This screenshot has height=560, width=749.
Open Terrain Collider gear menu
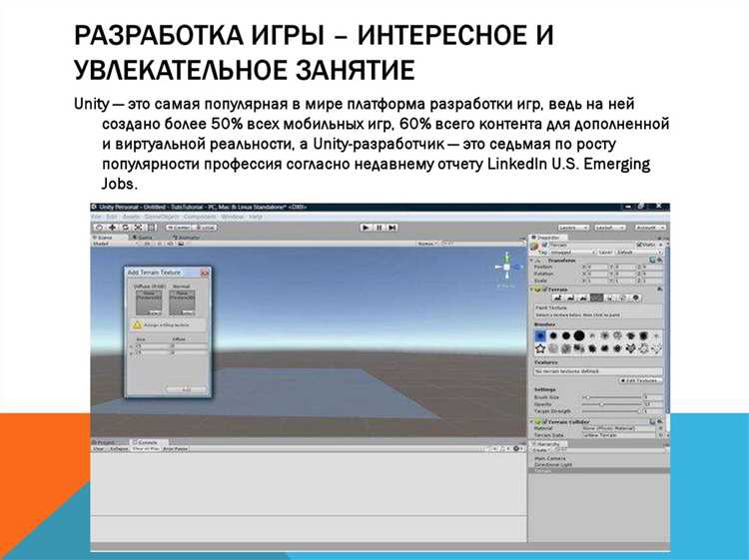click(x=660, y=421)
